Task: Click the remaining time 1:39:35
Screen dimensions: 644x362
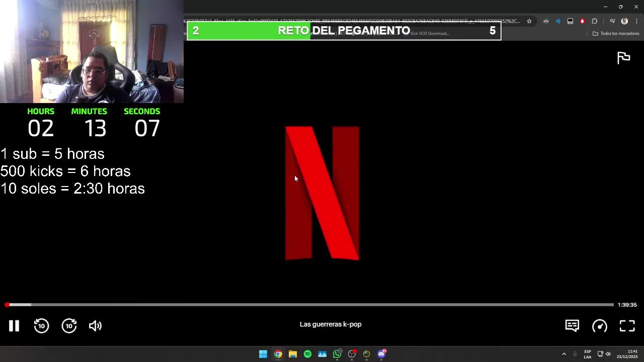Action: click(x=627, y=305)
